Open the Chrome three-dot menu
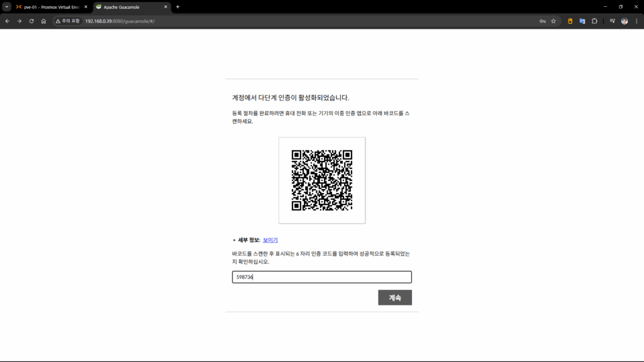The height and width of the screenshot is (362, 644). click(636, 21)
